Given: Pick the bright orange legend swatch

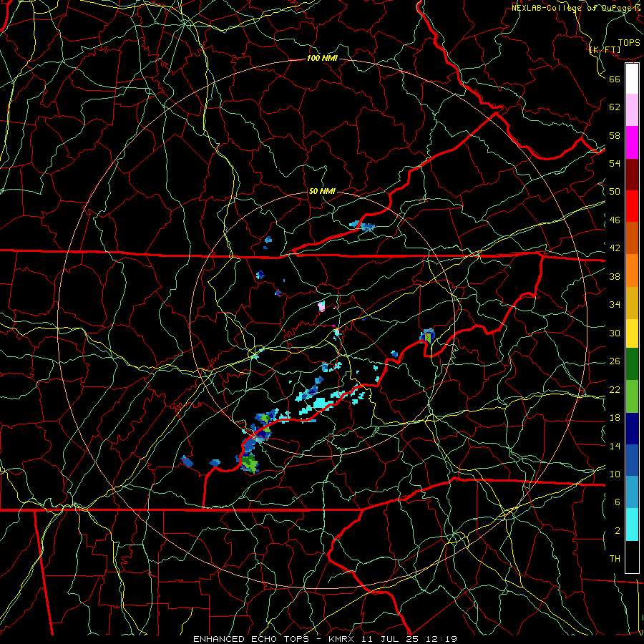Looking at the screenshot, I should [x=632, y=270].
